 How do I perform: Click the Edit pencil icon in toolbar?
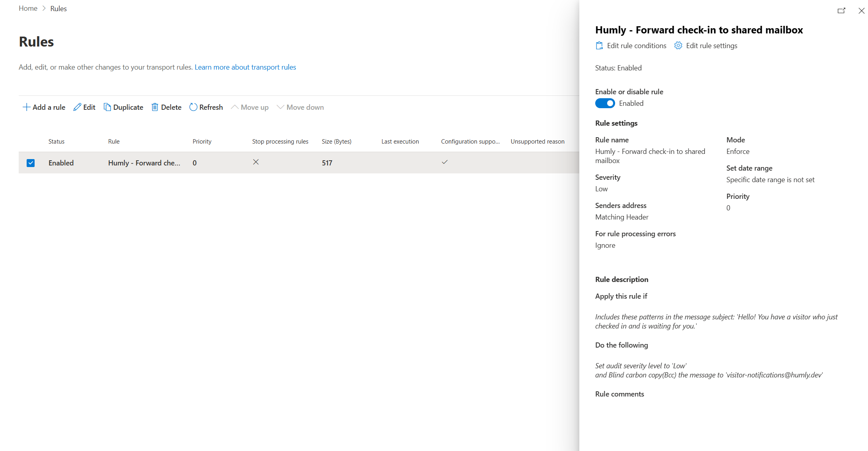pos(77,107)
